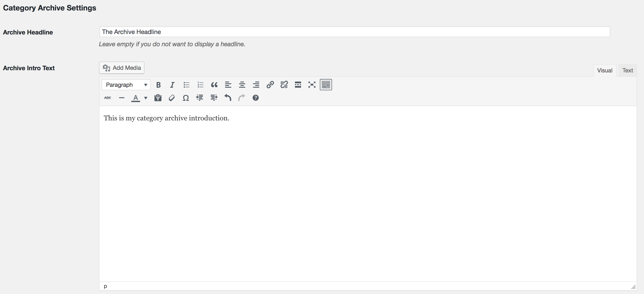Apply blockquote formatting
This screenshot has width=644, height=294.
(x=214, y=85)
